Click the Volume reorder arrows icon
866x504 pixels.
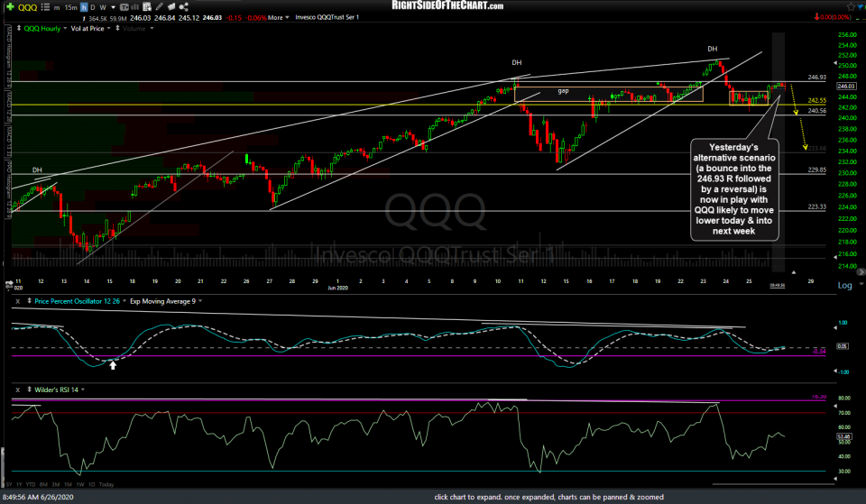coord(117,28)
